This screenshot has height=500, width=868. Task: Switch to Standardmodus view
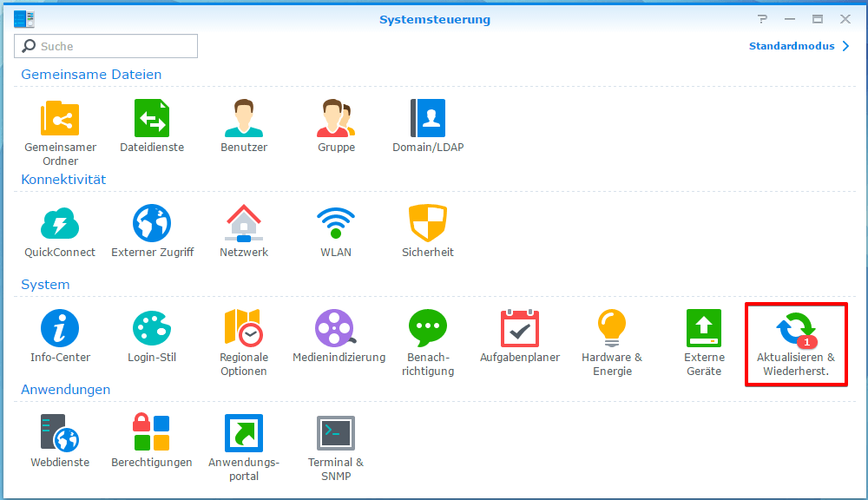[799, 46]
